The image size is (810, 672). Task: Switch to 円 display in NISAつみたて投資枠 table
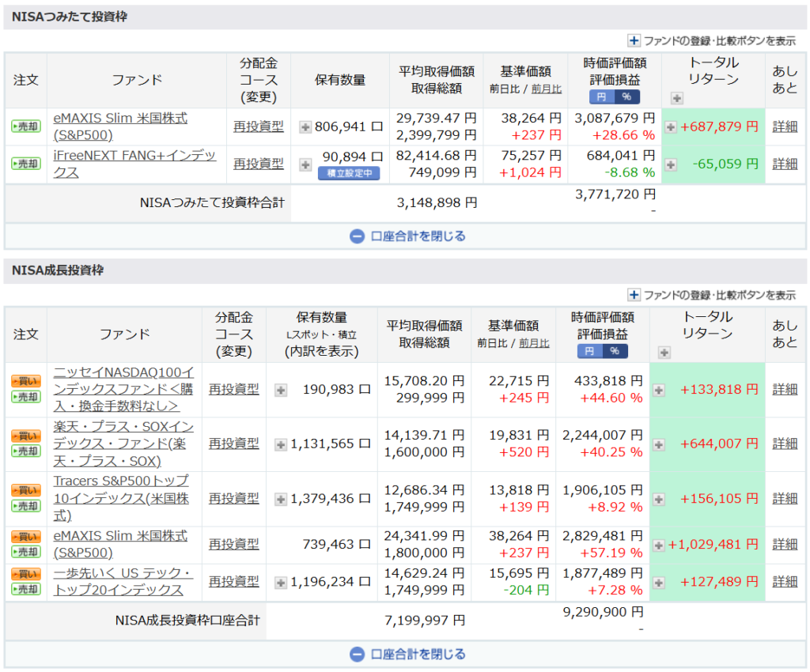pos(601,96)
